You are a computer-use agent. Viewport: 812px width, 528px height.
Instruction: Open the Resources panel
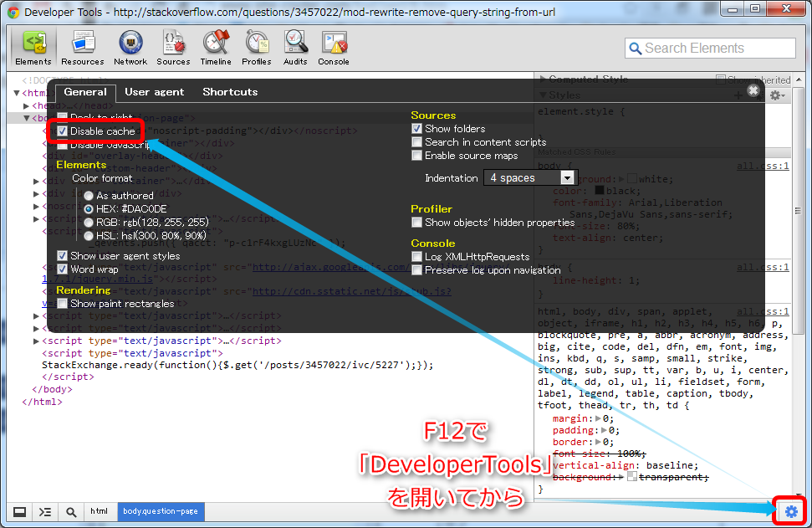pyautogui.click(x=82, y=48)
